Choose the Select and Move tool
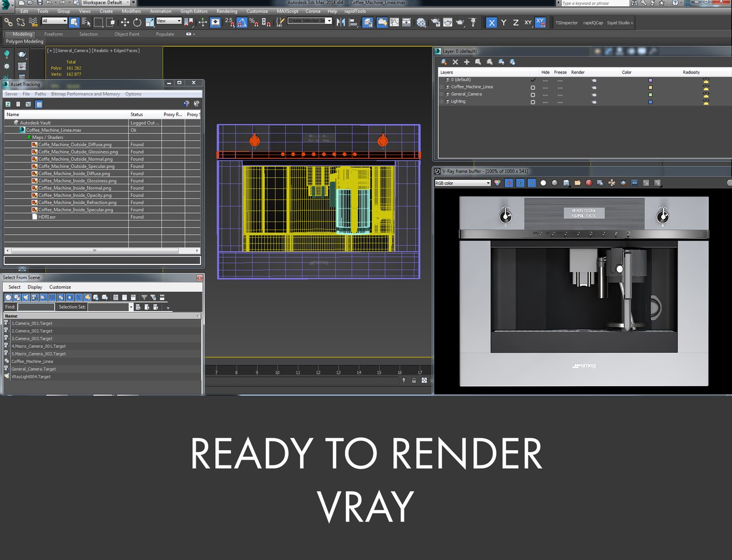Screen dimensions: 732x560 [125, 22]
